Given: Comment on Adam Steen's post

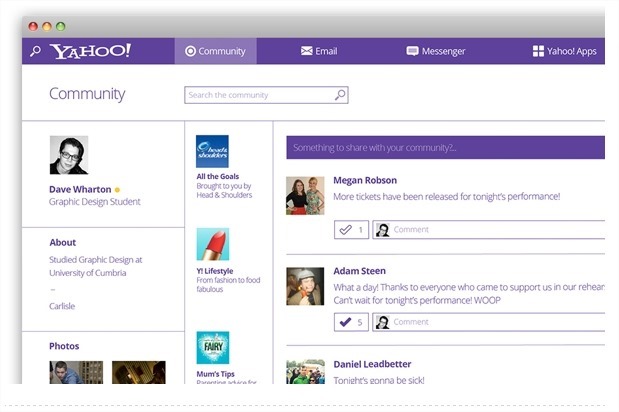Looking at the screenshot, I should pos(489,322).
